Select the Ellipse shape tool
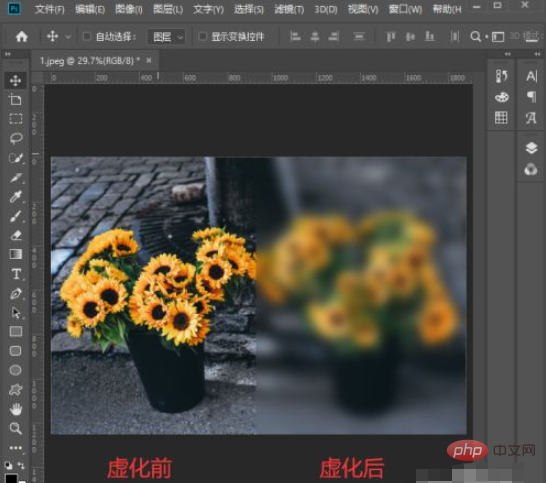Screen dimensions: 546x483 15,370
